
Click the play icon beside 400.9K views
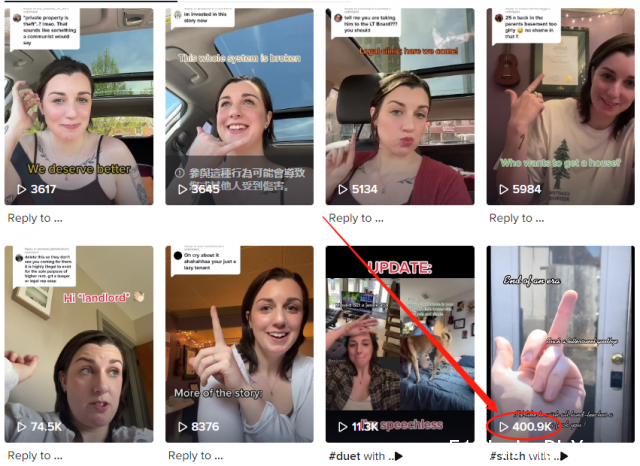click(x=504, y=427)
